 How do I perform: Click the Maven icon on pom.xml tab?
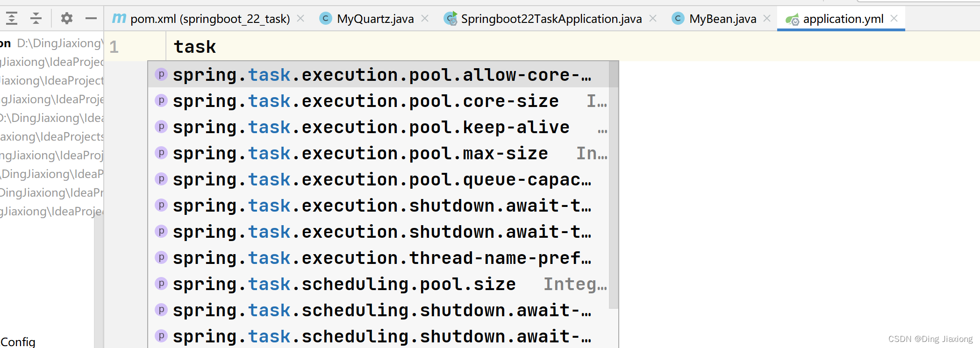(x=119, y=18)
